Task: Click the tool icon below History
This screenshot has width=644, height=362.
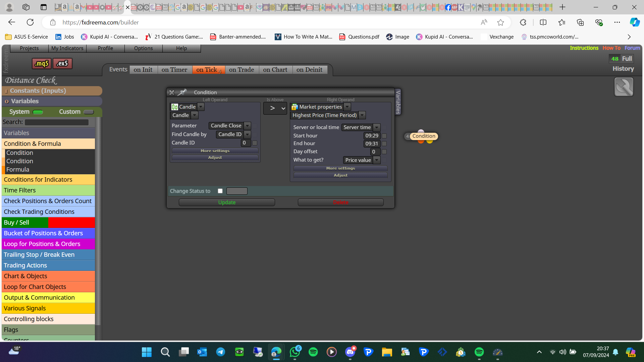Action: tap(624, 87)
